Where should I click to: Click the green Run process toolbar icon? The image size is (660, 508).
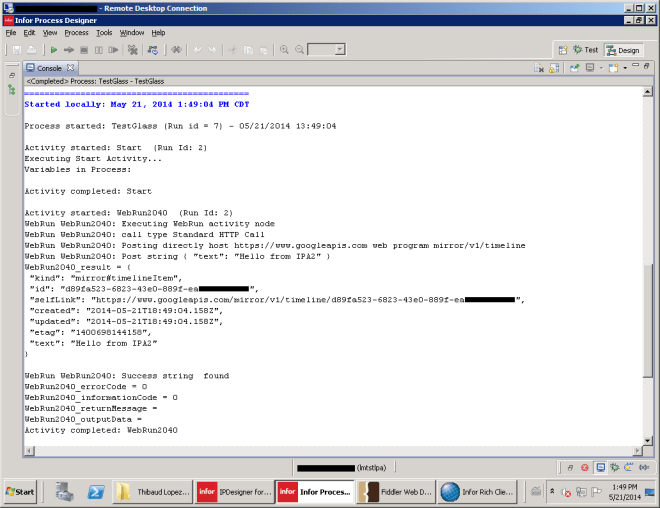(x=53, y=49)
